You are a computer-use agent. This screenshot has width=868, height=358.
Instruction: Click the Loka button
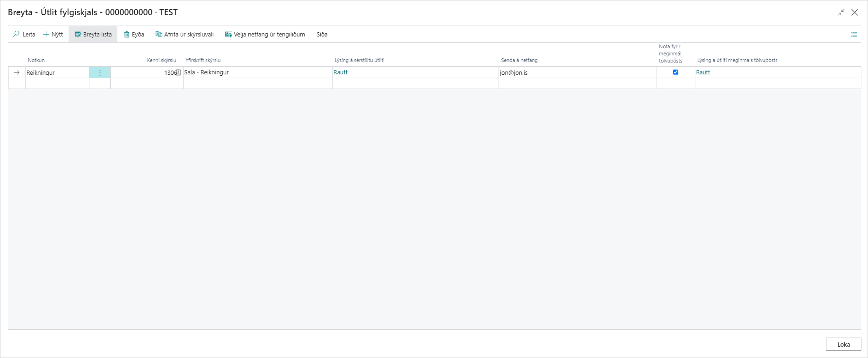coord(843,344)
